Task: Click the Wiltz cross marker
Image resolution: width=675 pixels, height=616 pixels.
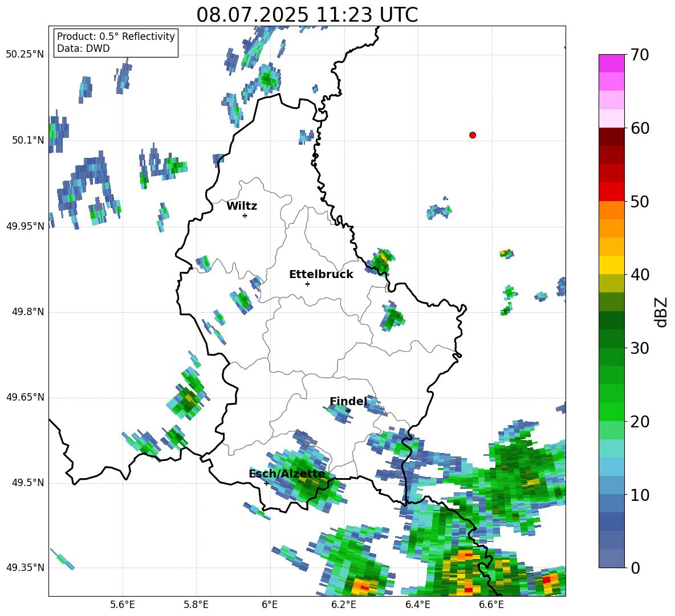Action: click(x=245, y=215)
